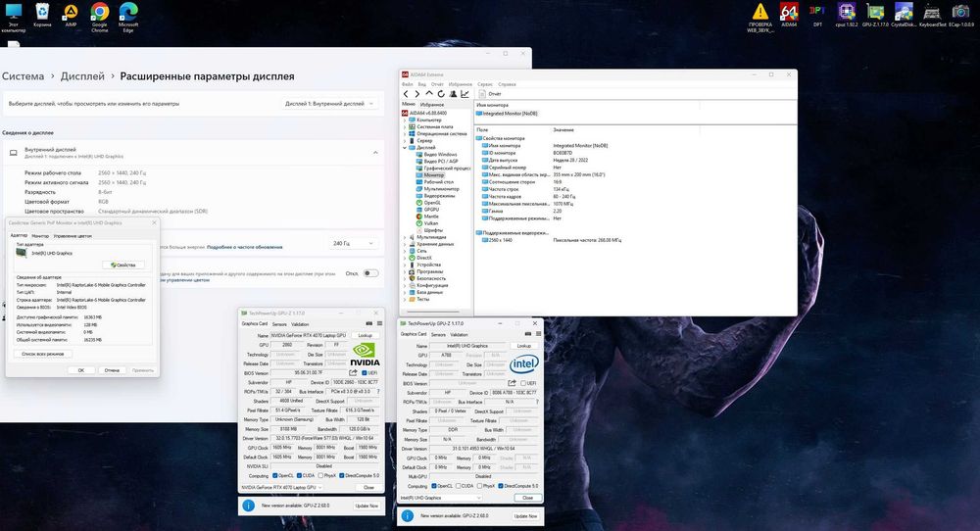
Task: Open the Дисплей 1: Внутренний дисплей dropdown
Action: point(328,104)
